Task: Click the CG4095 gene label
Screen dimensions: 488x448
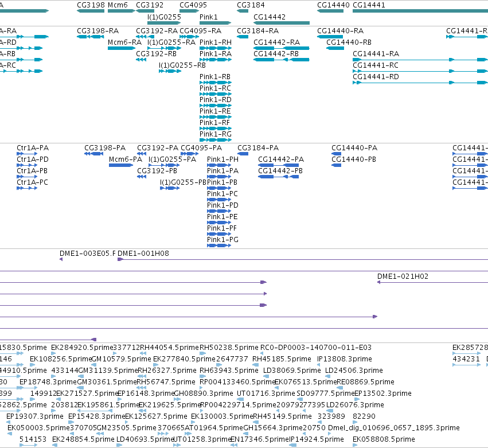Action: 193,5
